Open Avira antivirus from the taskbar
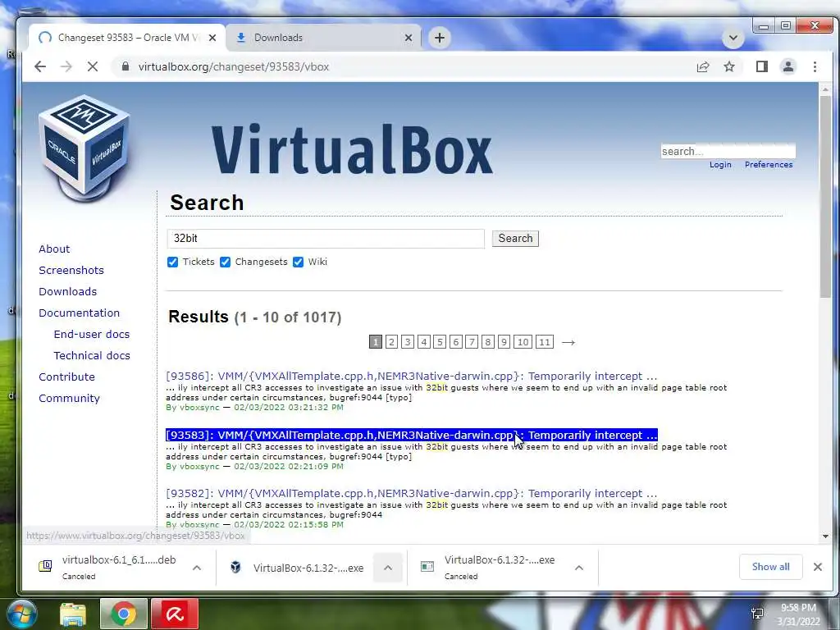 [175, 614]
